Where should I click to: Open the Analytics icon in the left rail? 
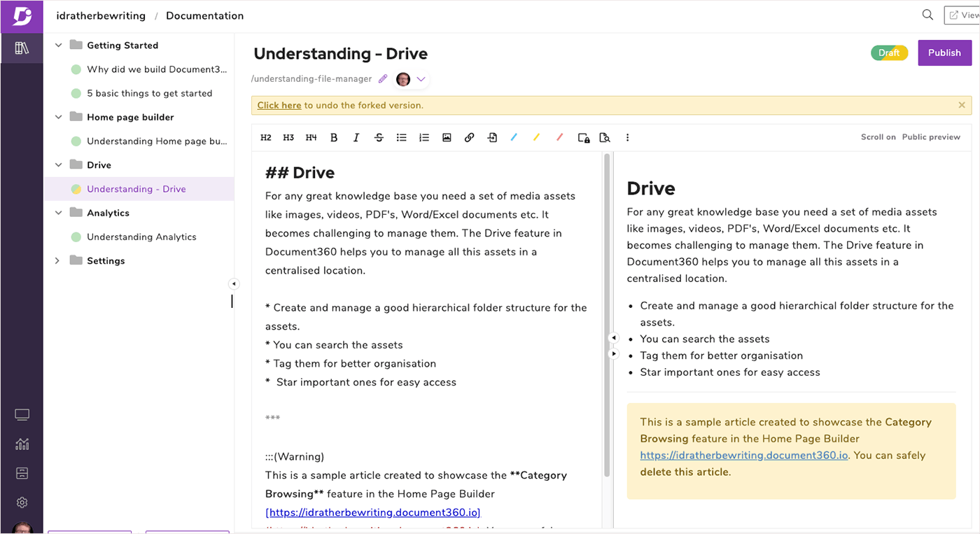[x=22, y=444]
